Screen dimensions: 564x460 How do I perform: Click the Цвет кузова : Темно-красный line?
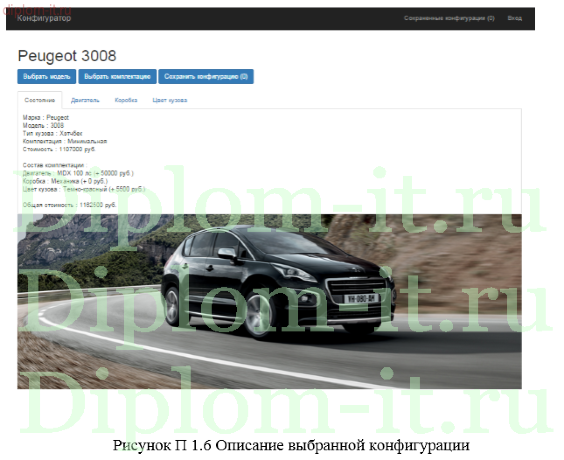pos(84,189)
